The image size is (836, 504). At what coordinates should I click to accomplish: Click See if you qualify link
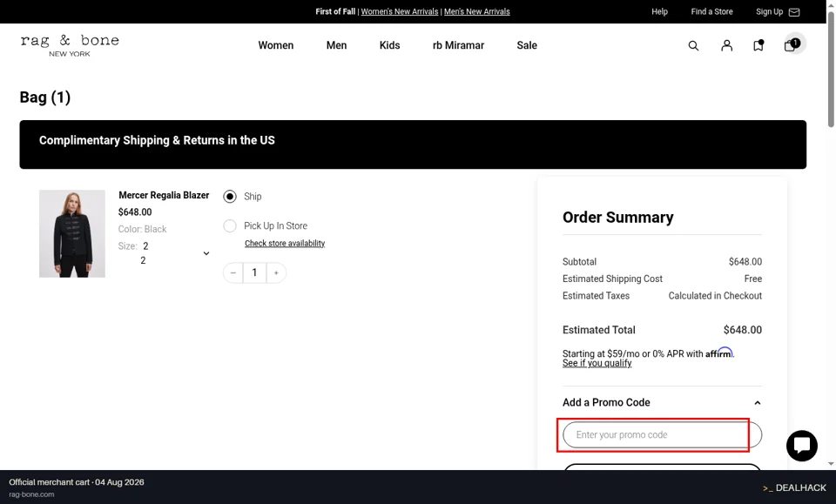click(597, 363)
